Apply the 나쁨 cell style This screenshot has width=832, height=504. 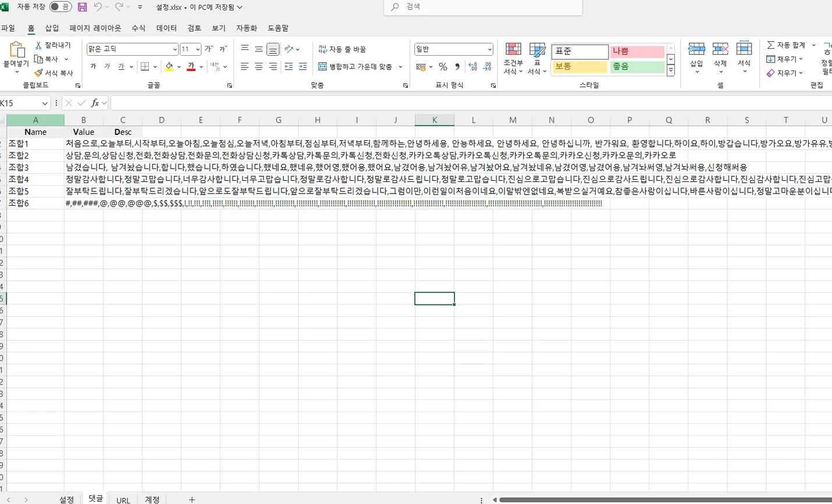pyautogui.click(x=637, y=51)
